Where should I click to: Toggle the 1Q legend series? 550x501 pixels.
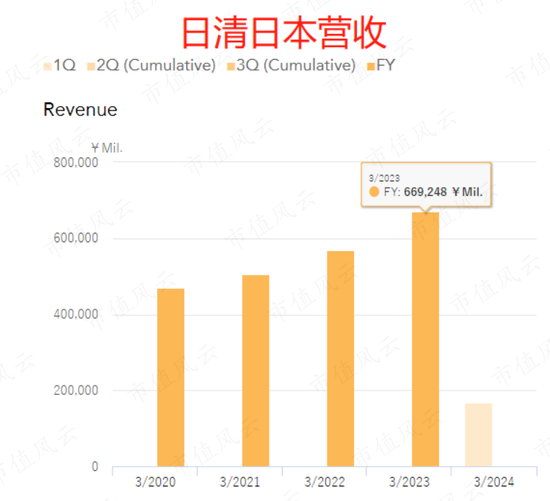60,65
